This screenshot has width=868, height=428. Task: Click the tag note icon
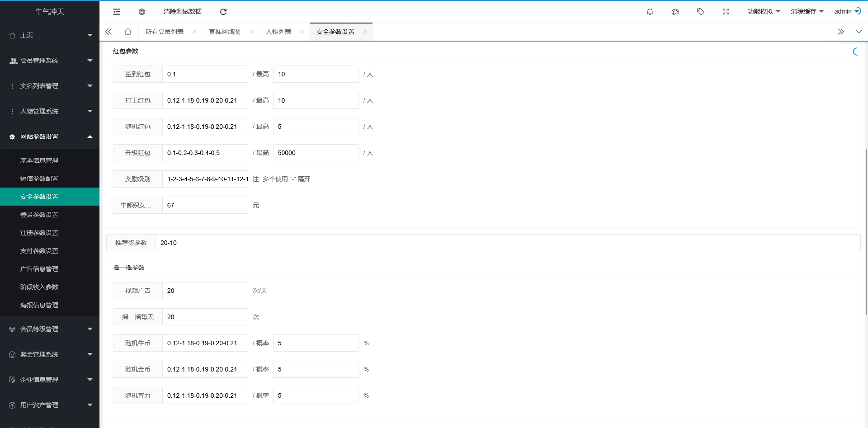701,12
